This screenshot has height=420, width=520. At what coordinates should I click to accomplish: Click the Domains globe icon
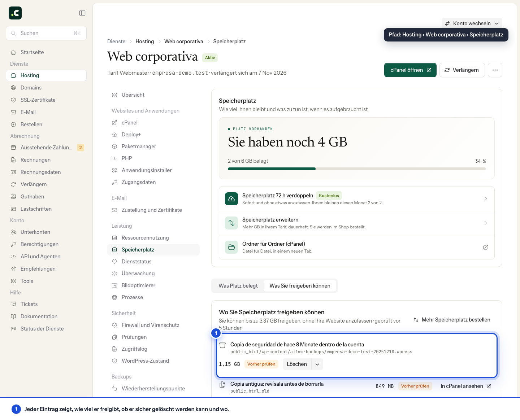[13, 88]
